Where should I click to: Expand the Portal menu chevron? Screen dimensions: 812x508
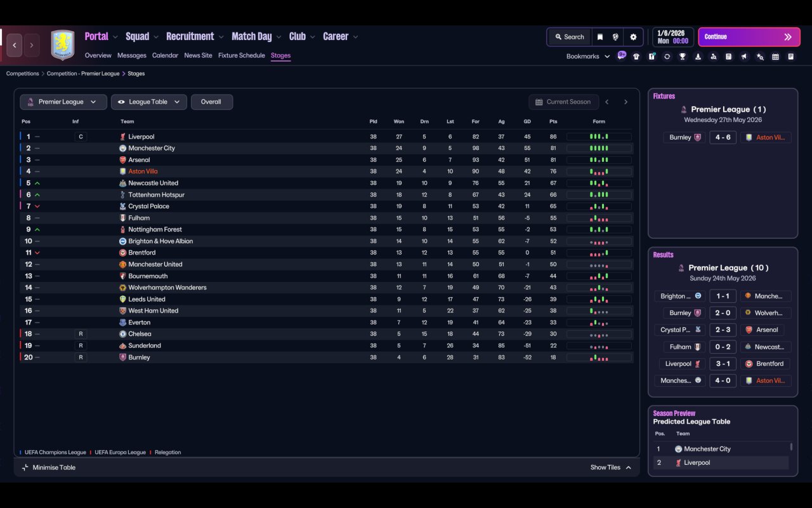[x=115, y=37]
